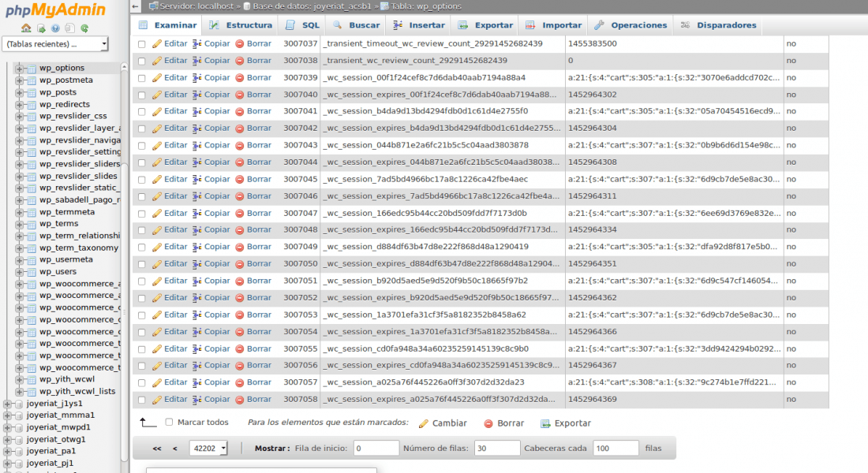Check the box for row 3007046
The height and width of the screenshot is (473, 868).
tap(142, 197)
